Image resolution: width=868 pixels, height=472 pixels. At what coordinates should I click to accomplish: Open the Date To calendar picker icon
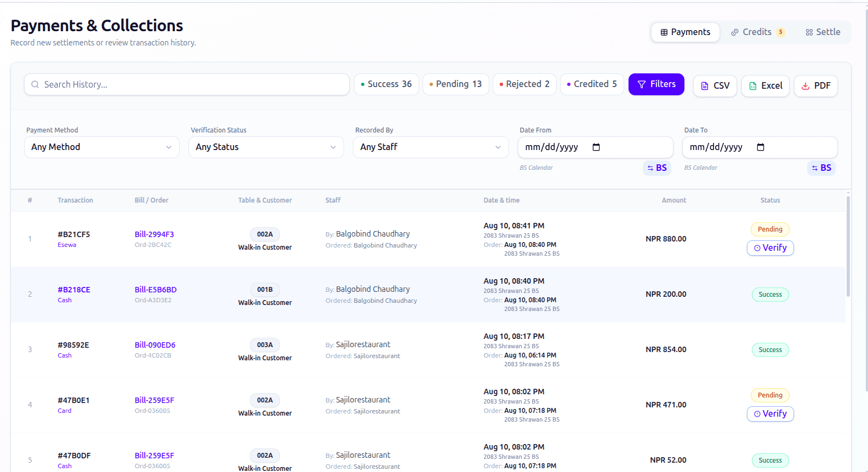[761, 147]
